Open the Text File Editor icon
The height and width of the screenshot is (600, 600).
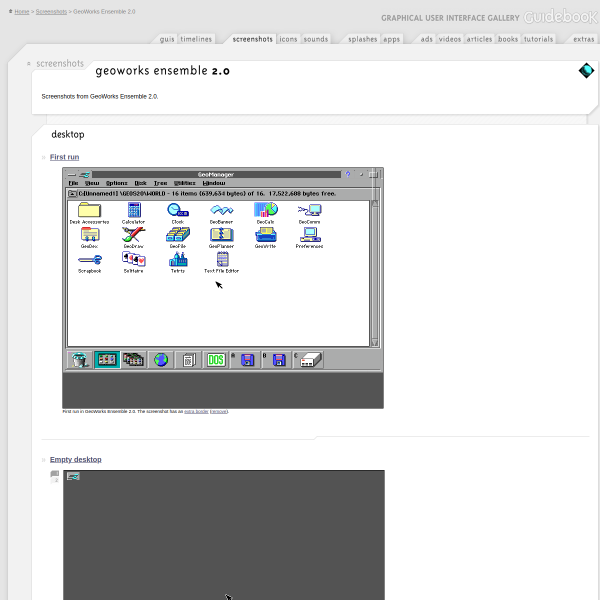pyautogui.click(x=221, y=262)
